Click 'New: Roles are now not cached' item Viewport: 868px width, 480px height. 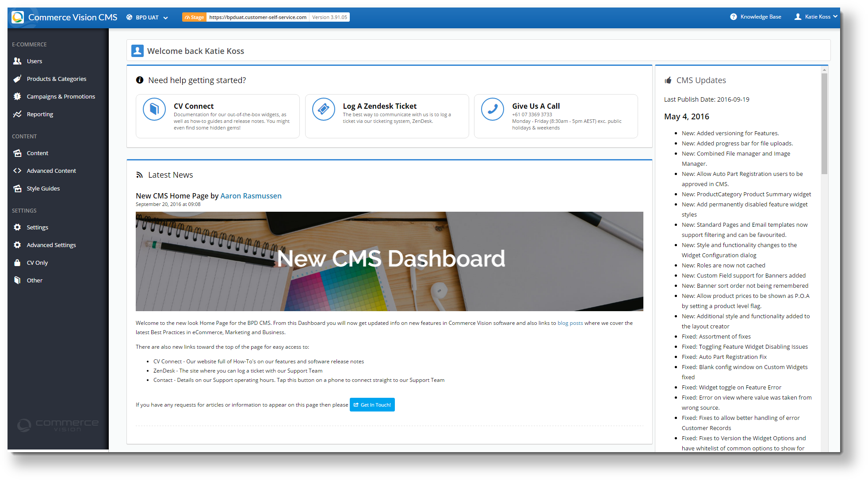pos(723,265)
